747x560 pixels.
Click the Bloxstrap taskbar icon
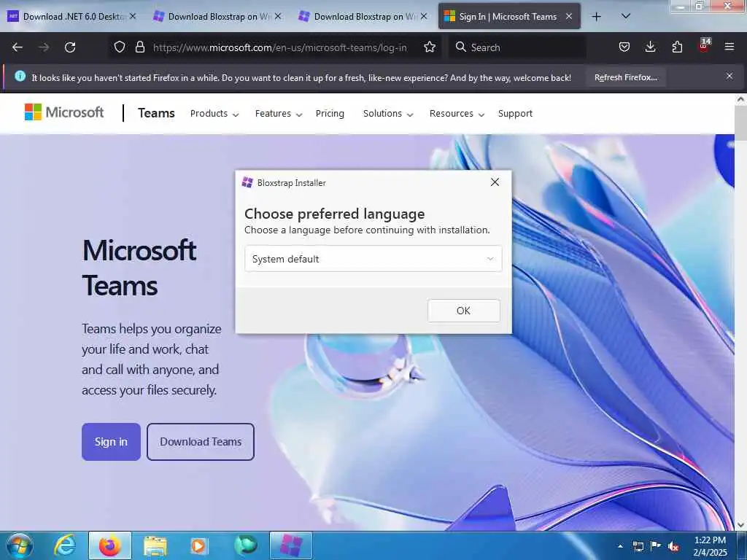[291, 545]
